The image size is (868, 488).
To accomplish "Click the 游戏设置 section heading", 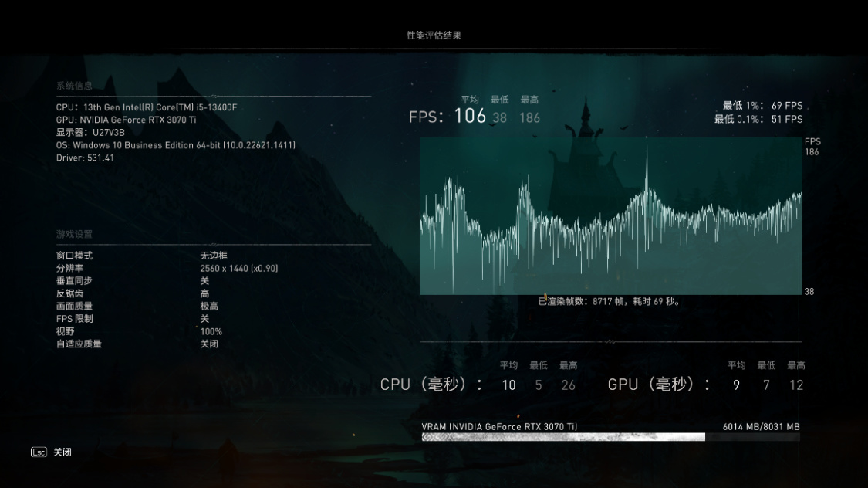I will (74, 234).
